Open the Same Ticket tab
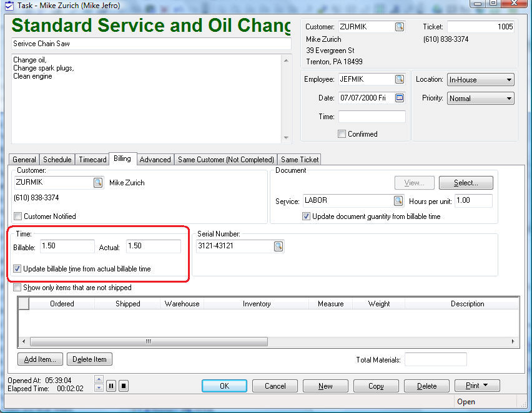 300,160
